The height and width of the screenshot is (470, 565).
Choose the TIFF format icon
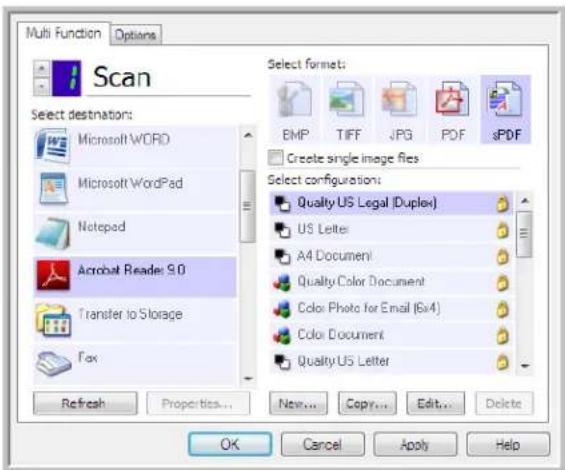tap(347, 99)
